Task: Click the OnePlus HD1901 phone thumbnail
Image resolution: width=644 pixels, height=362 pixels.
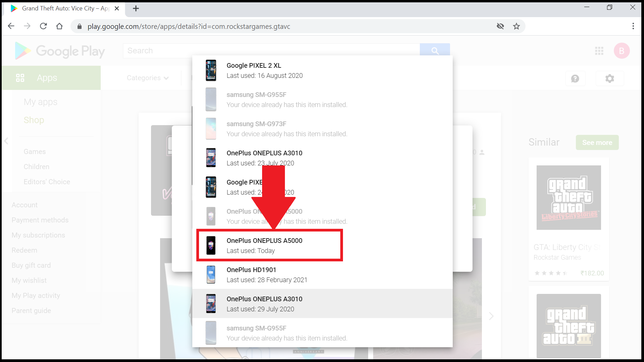Action: tap(211, 274)
